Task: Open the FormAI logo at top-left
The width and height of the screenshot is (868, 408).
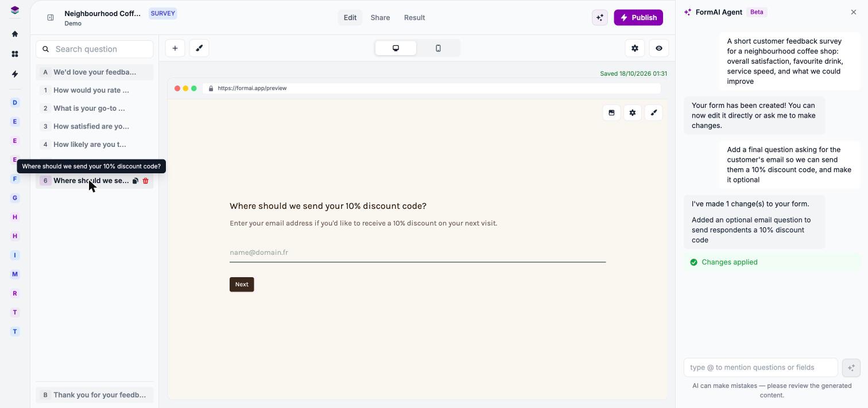Action: coord(15,10)
